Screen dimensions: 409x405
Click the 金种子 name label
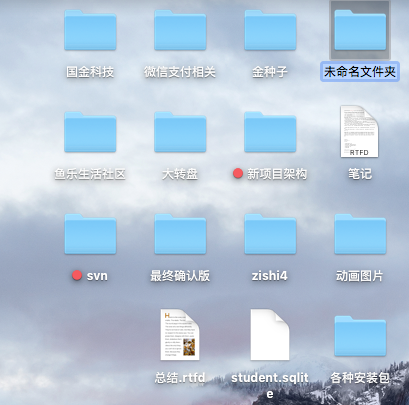coord(270,72)
